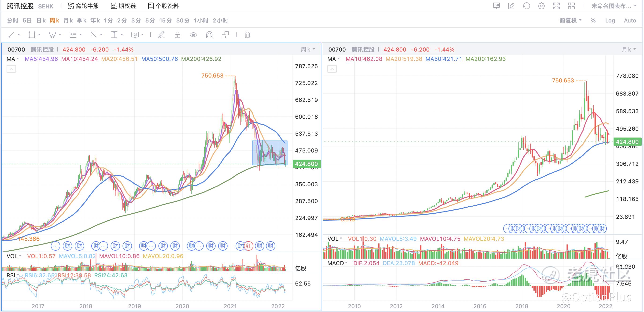This screenshot has height=312, width=644.
Task: Toggle the lock drawings icon
Action: click(178, 35)
